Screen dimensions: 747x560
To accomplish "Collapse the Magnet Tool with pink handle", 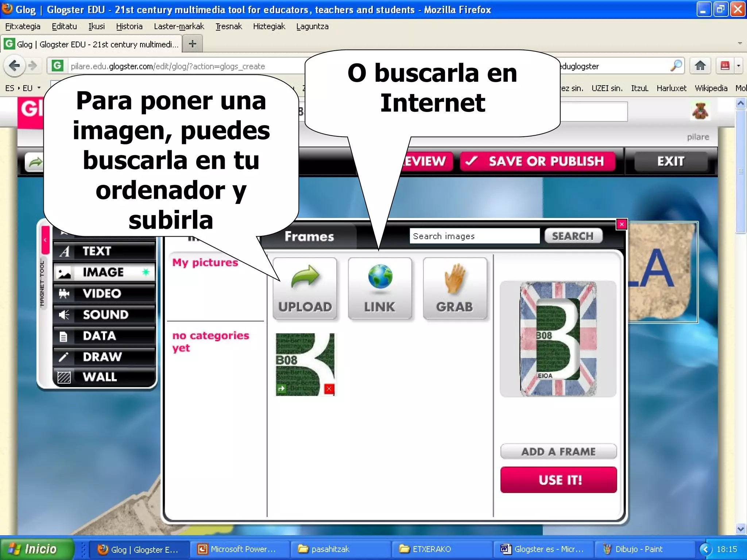I will (x=45, y=240).
